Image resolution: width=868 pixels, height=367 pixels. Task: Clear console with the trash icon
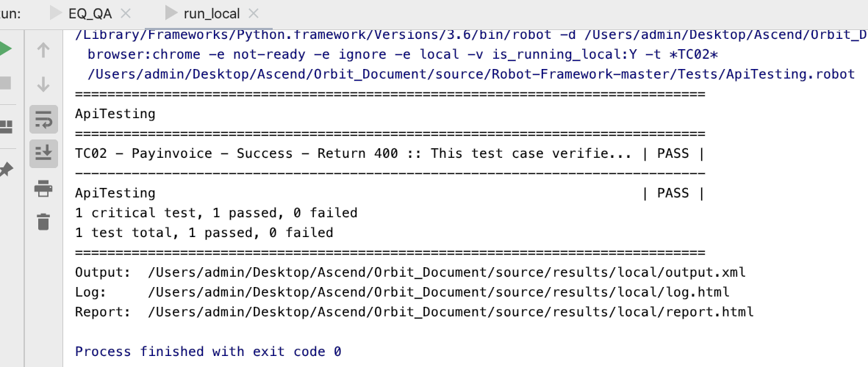click(43, 222)
